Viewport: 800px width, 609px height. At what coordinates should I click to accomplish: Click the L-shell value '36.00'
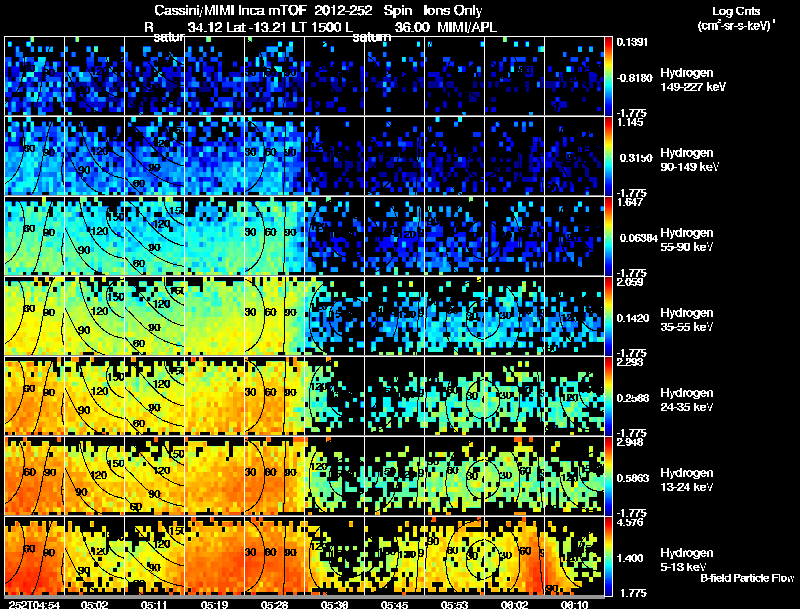click(412, 27)
